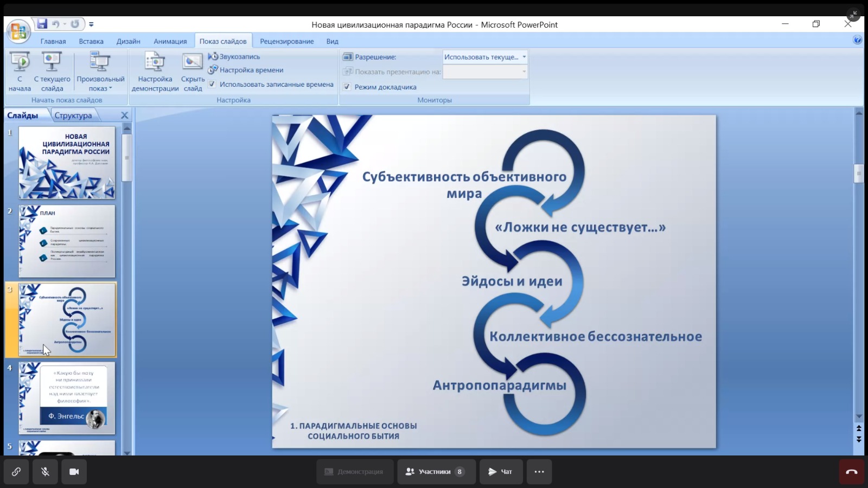Toggle the muted microphone button
The width and height of the screenshot is (868, 488).
(x=45, y=472)
